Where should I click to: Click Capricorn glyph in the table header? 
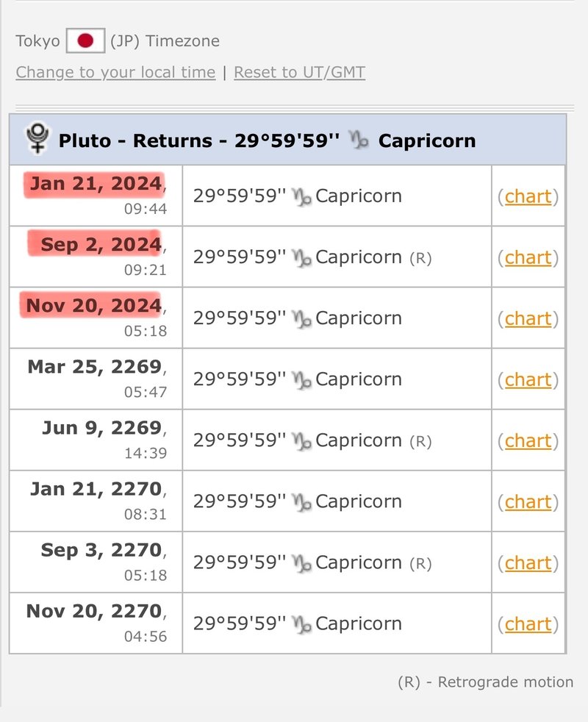click(359, 140)
